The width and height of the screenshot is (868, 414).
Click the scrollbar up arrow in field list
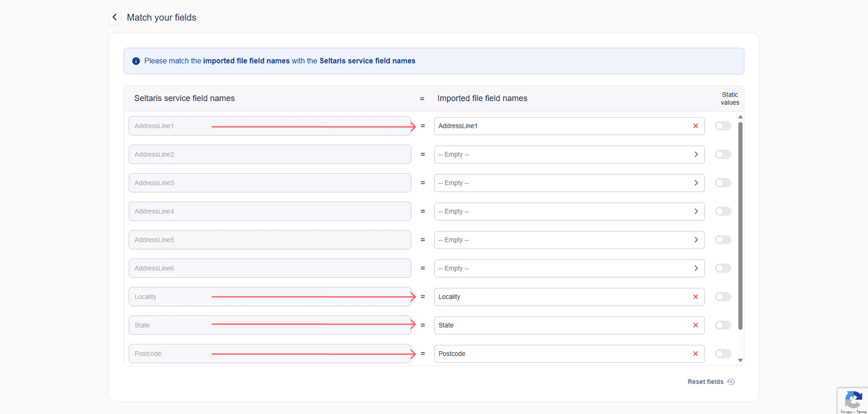(x=740, y=117)
